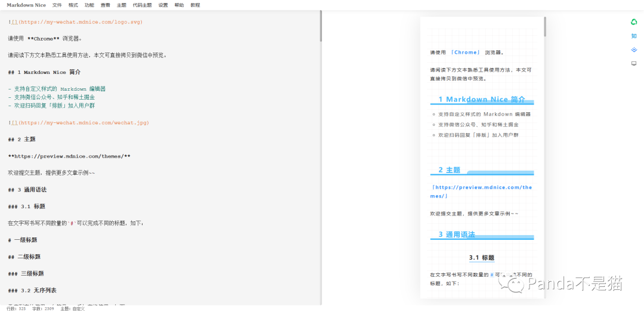Click preview bullet '欢迎扫码回复「排版」加入用户群'
The width and height of the screenshot is (644, 312).
pyautogui.click(x=478, y=135)
